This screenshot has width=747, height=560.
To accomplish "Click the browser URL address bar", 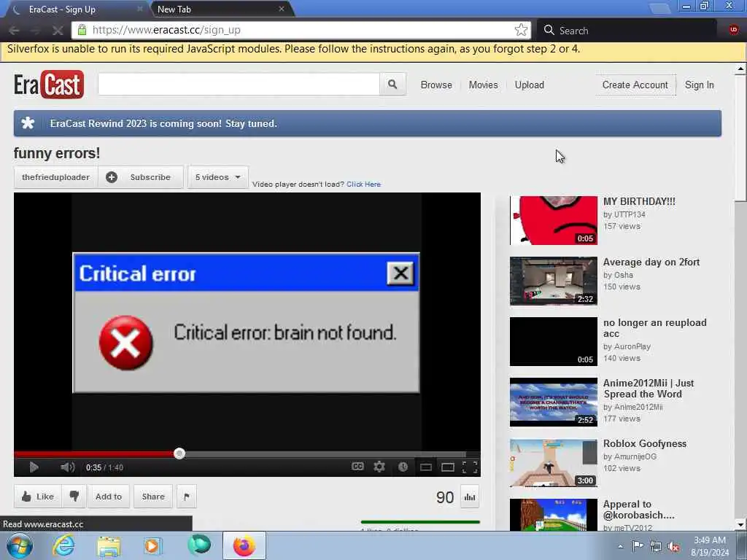I will click(303, 30).
